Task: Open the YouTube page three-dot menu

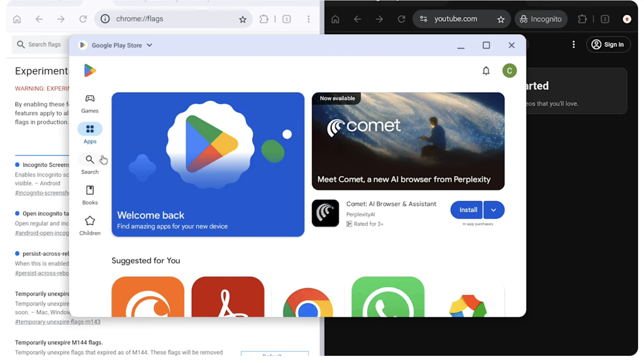Action: pyautogui.click(x=574, y=44)
